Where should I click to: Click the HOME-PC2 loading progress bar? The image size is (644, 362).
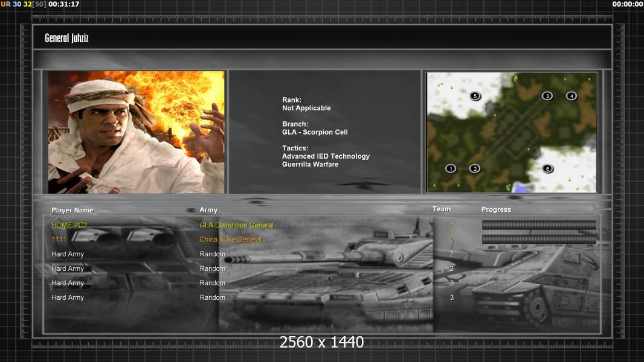539,224
